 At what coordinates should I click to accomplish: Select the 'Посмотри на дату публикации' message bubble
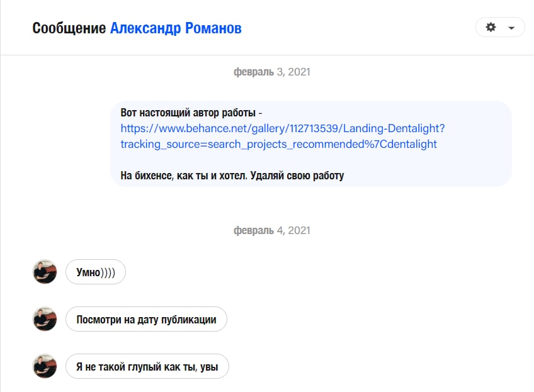click(147, 319)
